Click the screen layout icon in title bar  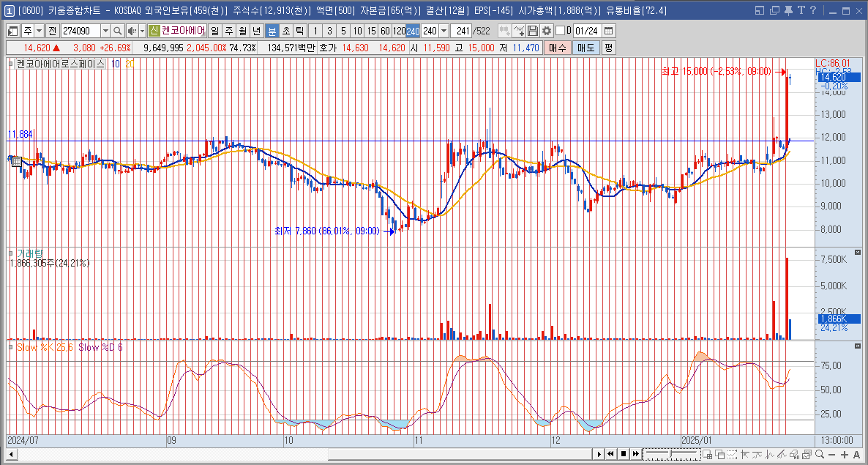760,10
